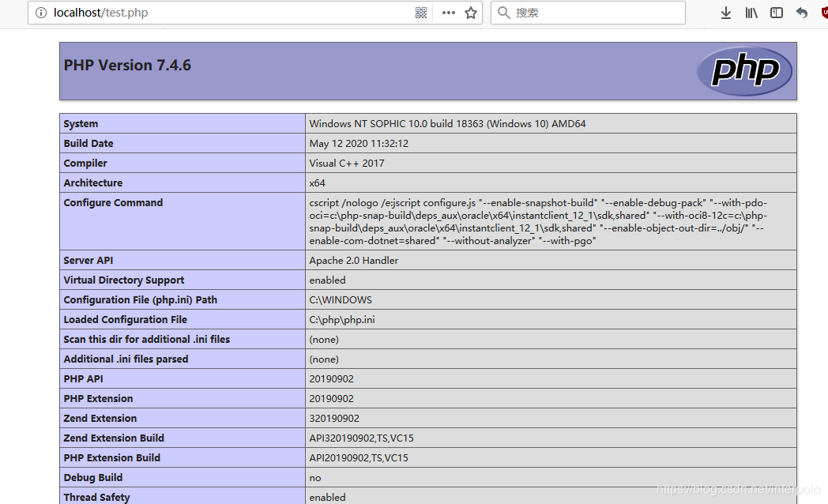The height and width of the screenshot is (504, 828).
Task: Click the PHP logo image
Action: click(744, 71)
